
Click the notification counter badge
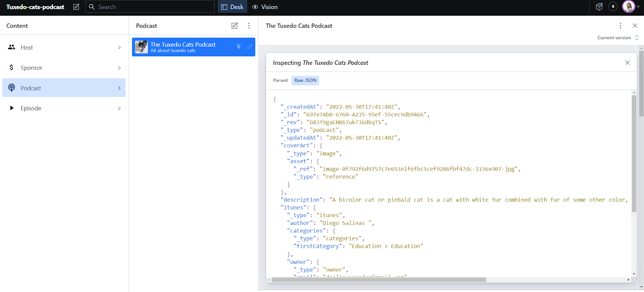[613, 7]
